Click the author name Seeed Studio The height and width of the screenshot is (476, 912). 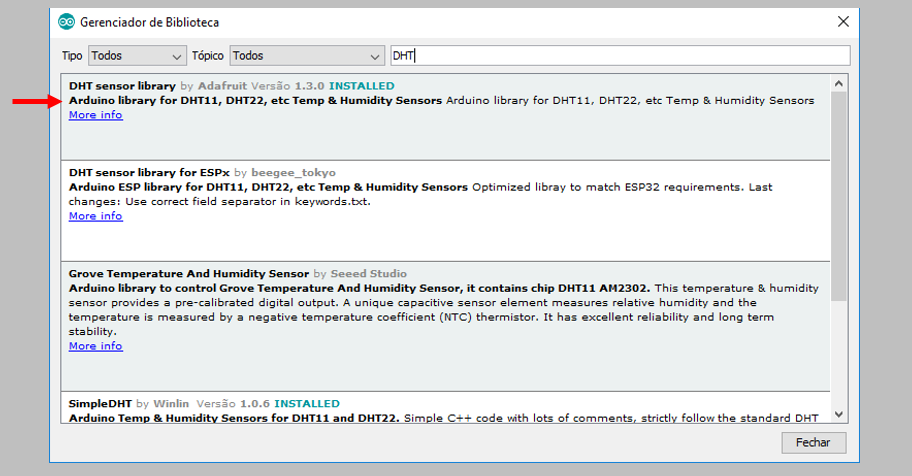point(369,274)
